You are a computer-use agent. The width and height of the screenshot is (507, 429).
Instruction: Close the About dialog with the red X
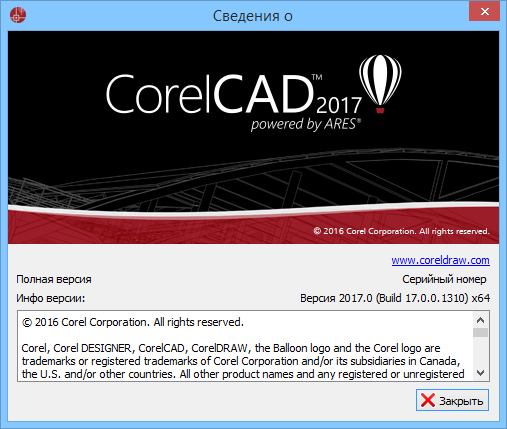tap(484, 11)
